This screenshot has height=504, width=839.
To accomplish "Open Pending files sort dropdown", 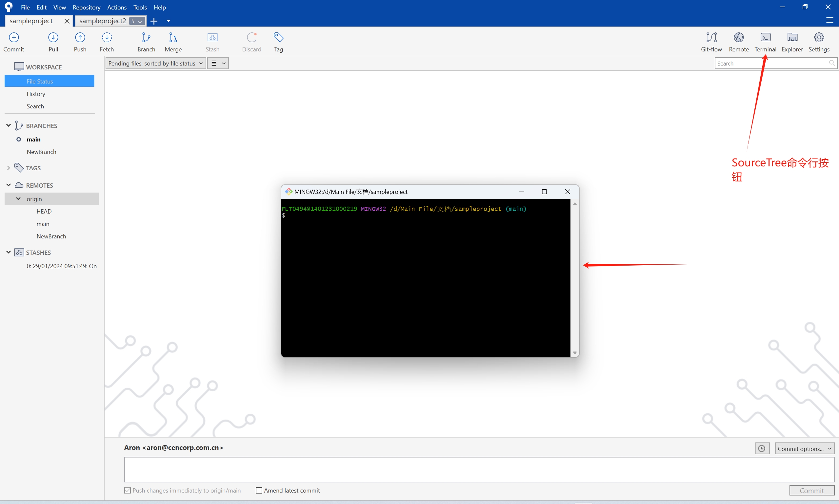I will pos(156,64).
